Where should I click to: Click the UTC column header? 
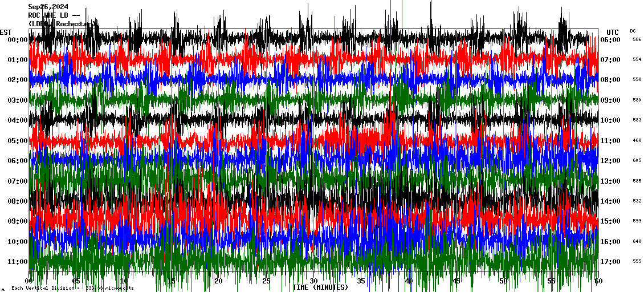612,32
